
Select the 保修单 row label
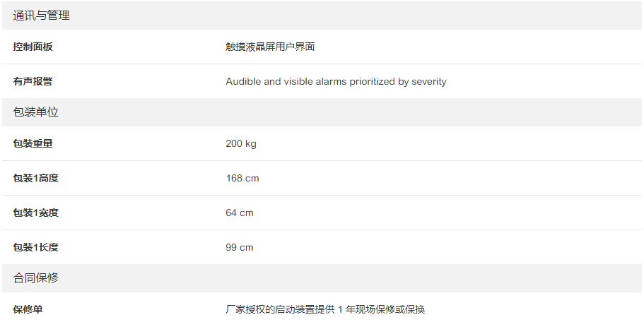28,309
